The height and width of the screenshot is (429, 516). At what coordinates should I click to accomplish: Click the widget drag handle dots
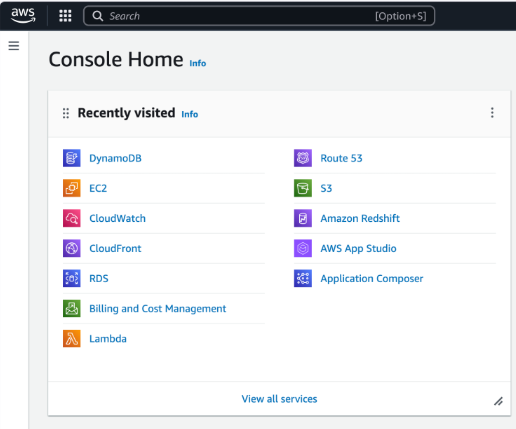click(66, 113)
